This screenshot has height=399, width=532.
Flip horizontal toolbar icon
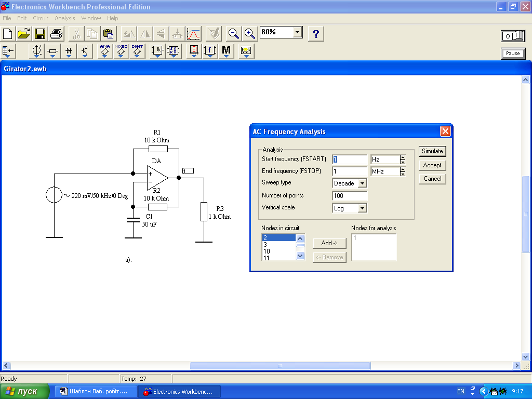pos(145,34)
